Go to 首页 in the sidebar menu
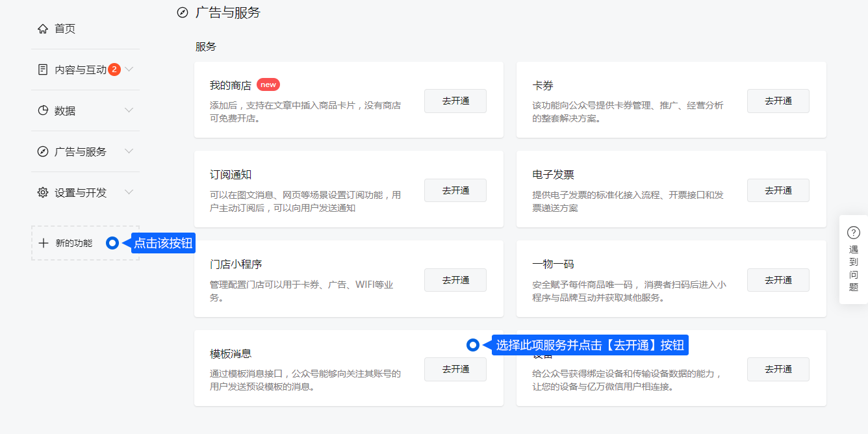 coord(65,29)
